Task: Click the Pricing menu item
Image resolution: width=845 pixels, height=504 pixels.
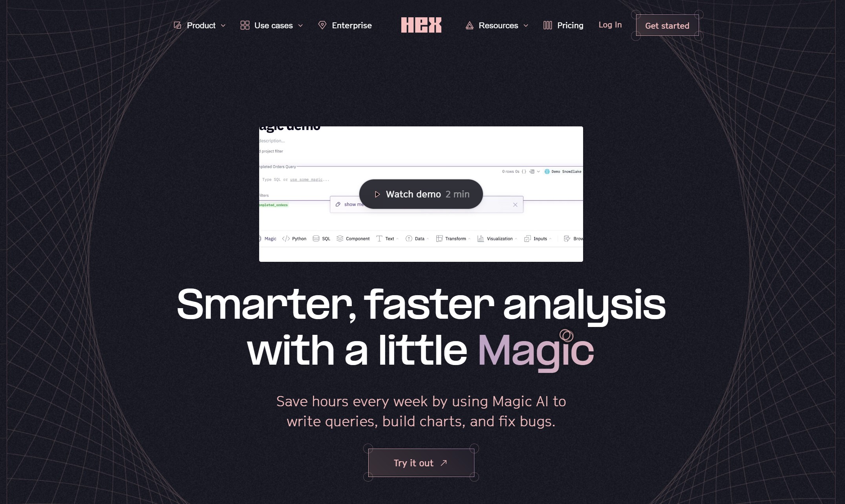Action: coord(570,25)
